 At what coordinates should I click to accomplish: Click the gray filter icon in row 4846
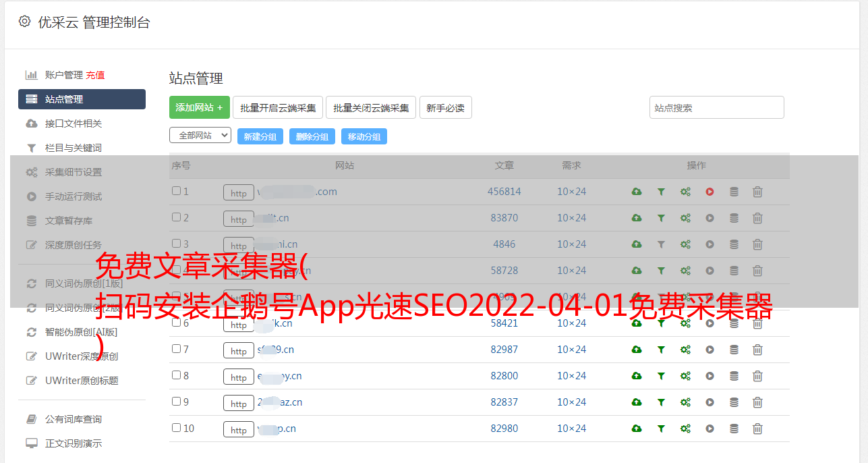click(x=661, y=244)
